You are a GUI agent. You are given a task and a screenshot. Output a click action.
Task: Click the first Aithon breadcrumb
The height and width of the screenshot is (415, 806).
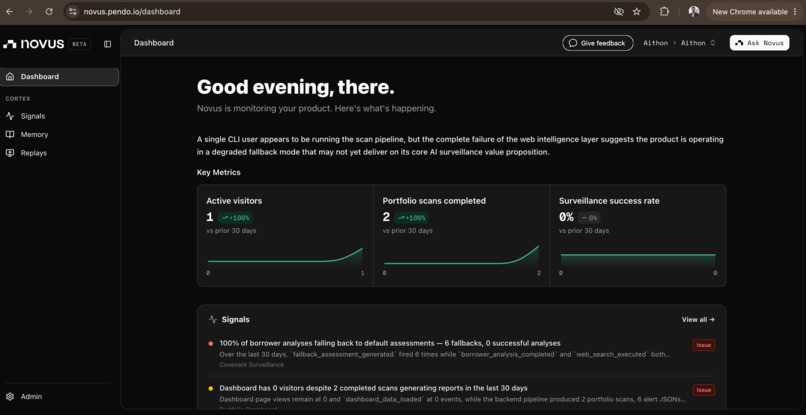pyautogui.click(x=655, y=43)
